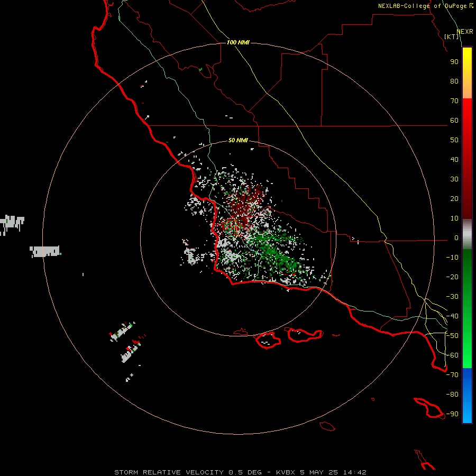Click the -70 value on velocity scale

[x=452, y=375]
